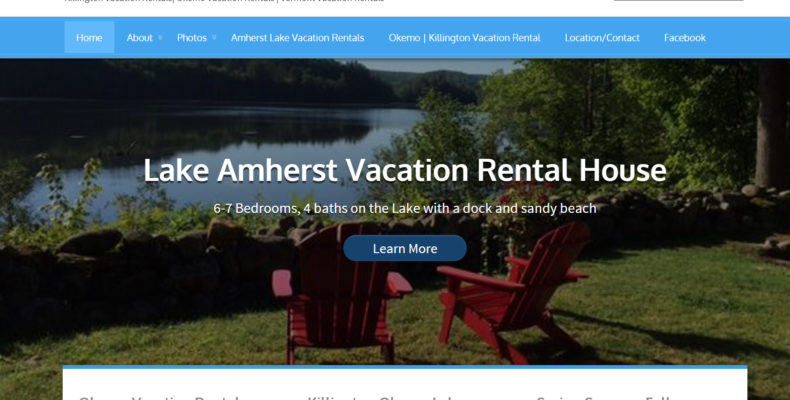Select the Lake Amherst Vacation Rental House heading

click(x=405, y=170)
